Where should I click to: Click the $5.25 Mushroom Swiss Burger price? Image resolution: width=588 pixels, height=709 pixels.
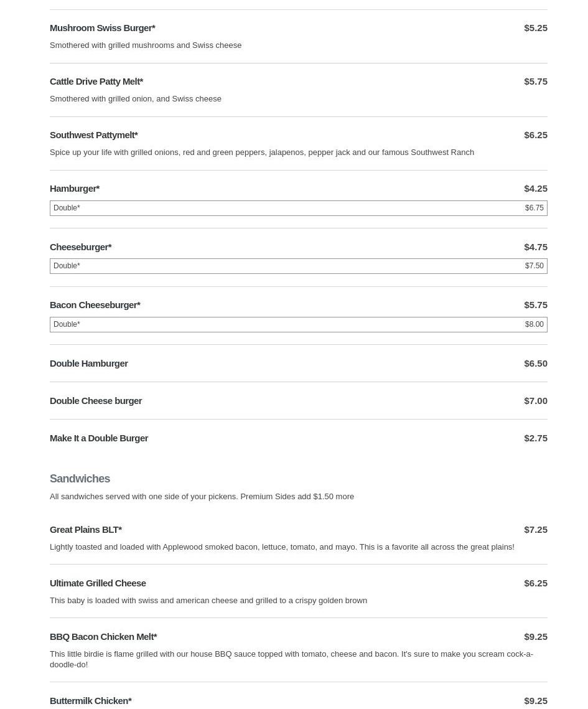click(535, 28)
